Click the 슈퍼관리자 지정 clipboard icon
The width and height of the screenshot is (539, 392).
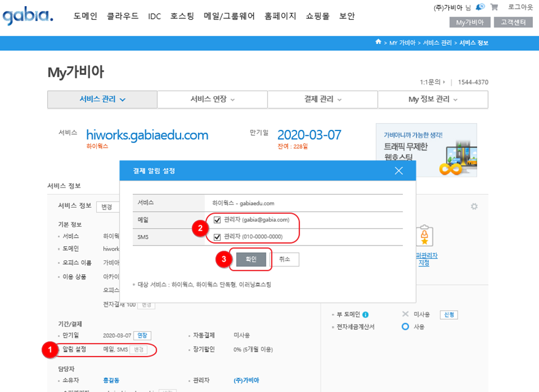tap(424, 235)
